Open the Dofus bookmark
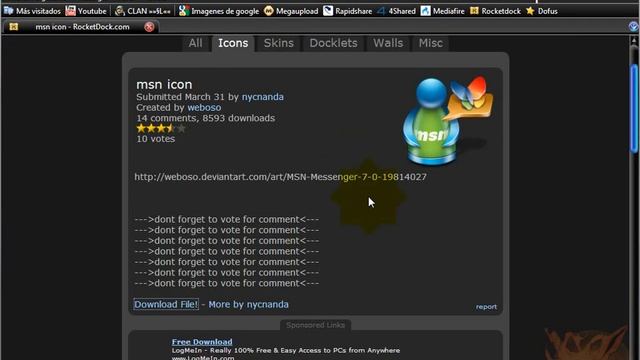Image resolution: width=640 pixels, height=360 pixels. (542, 11)
